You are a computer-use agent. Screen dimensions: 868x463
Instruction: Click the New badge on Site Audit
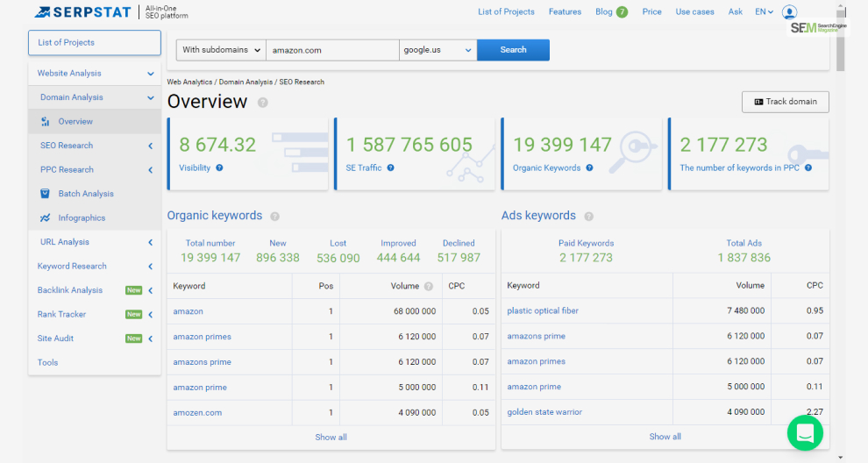coord(133,338)
